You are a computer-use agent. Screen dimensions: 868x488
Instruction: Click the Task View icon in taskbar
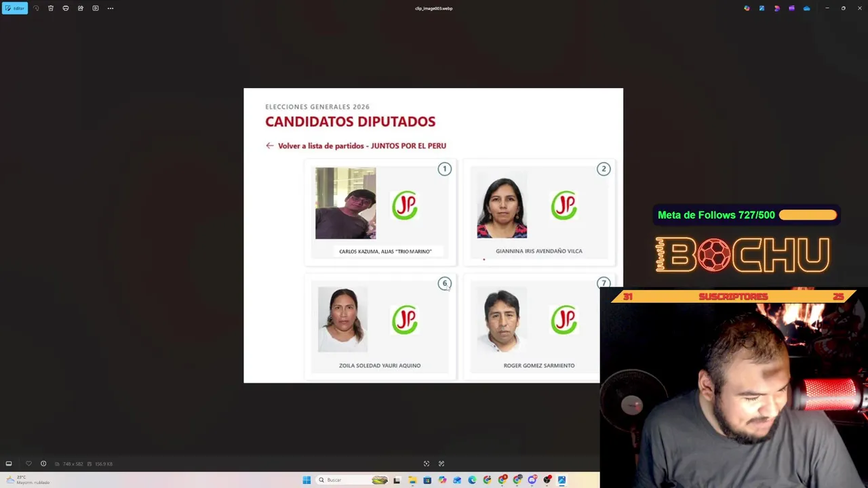397,480
